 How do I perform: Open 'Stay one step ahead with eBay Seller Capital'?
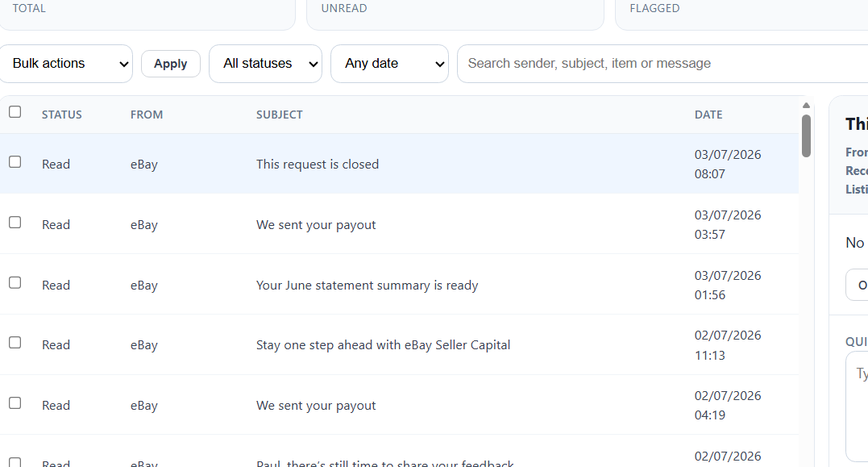coord(383,344)
